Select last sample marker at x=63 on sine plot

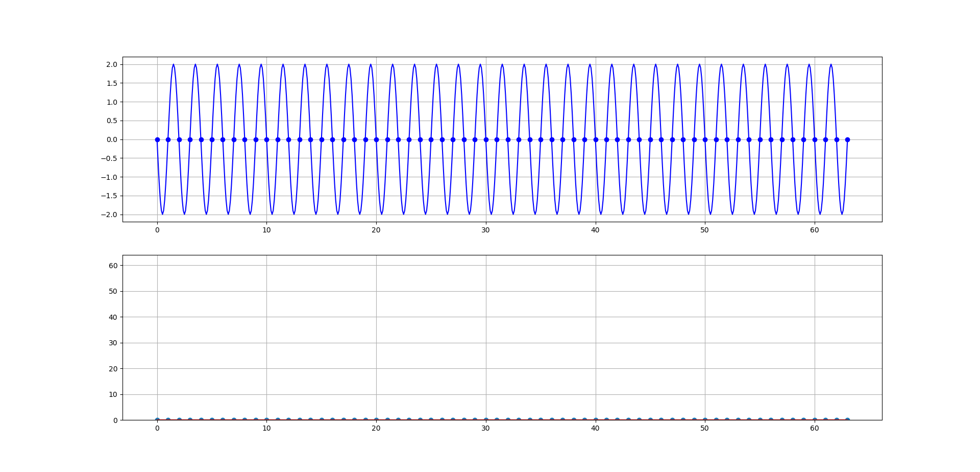(847, 139)
